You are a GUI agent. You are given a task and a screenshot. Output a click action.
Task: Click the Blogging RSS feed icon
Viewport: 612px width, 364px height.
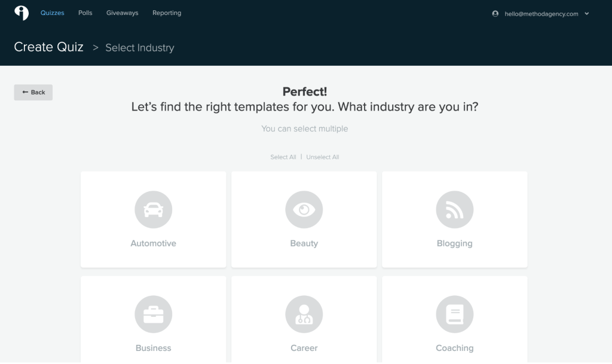(455, 210)
